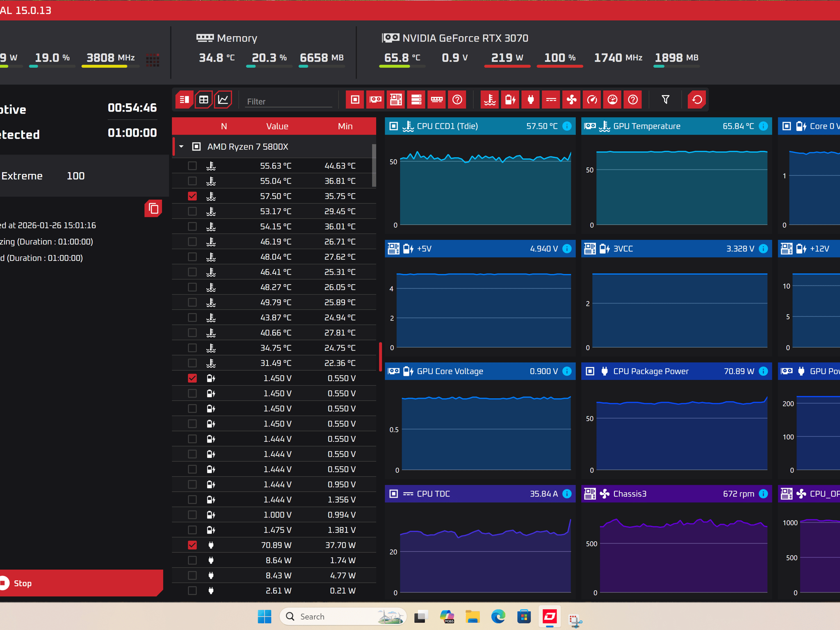The width and height of the screenshot is (840, 630).
Task: Check the 53.17 °C sensor row checkbox
Action: [192, 211]
